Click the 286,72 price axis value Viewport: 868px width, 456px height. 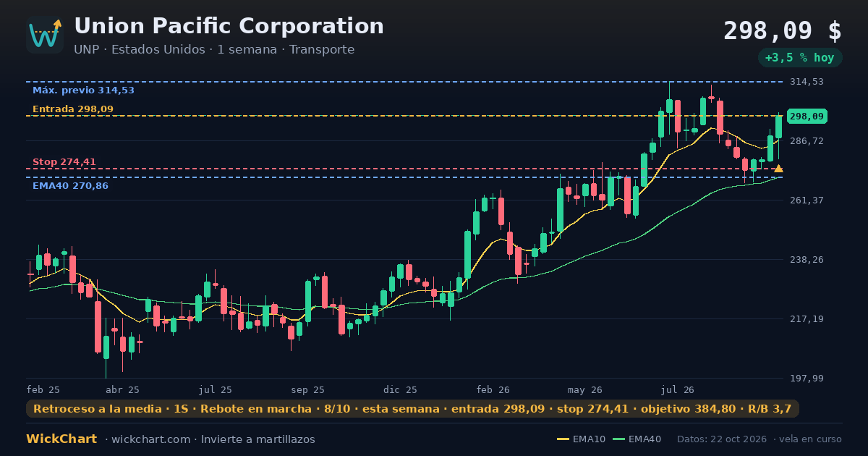point(807,141)
